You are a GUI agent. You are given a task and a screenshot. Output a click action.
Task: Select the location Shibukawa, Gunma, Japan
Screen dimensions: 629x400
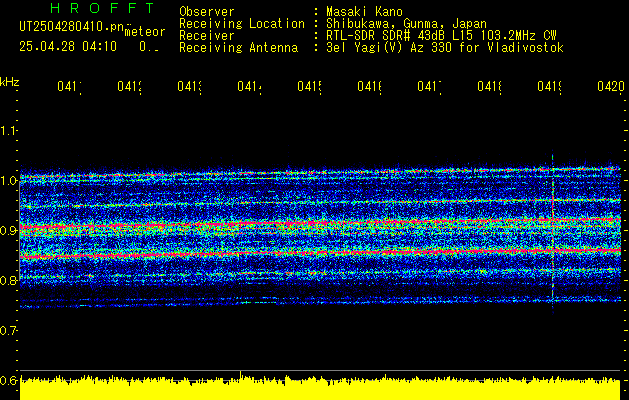tap(406, 24)
